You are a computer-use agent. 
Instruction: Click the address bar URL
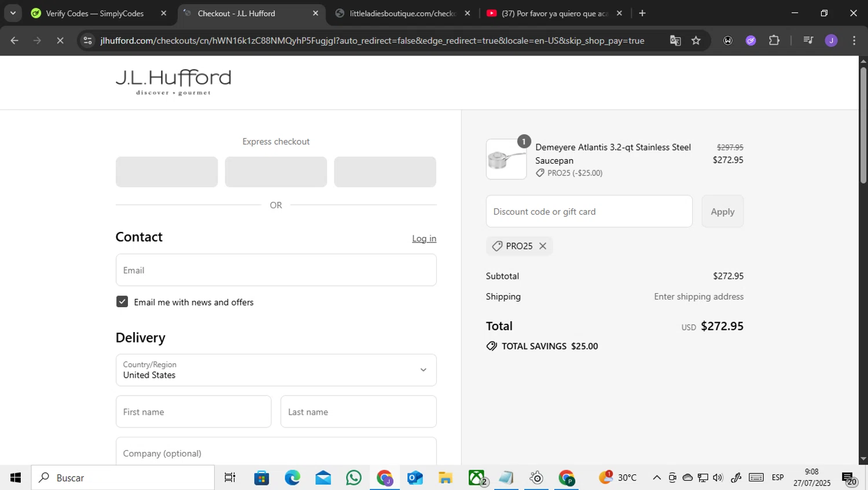[x=372, y=40]
